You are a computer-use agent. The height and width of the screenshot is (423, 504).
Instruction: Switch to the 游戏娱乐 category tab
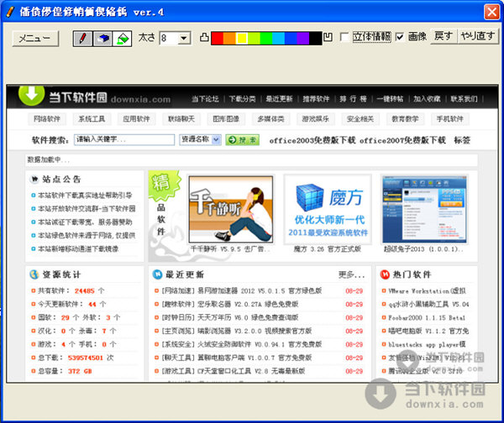[x=315, y=119]
